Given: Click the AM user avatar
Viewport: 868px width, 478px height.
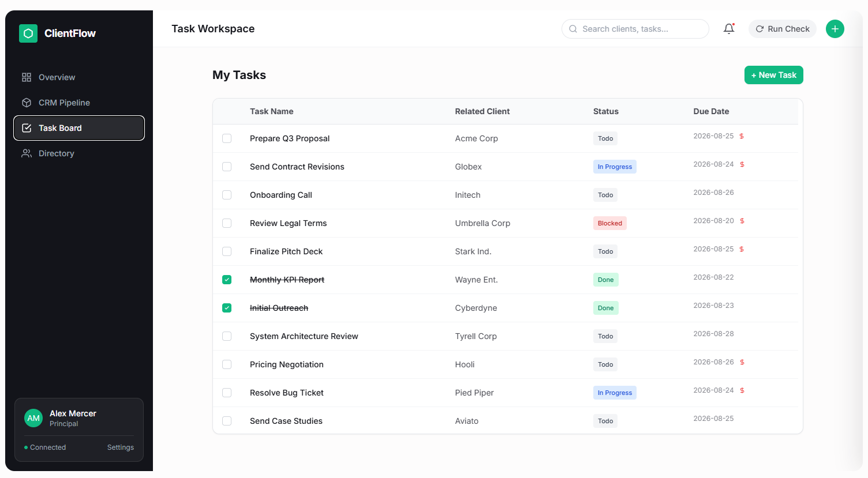Looking at the screenshot, I should 33,418.
